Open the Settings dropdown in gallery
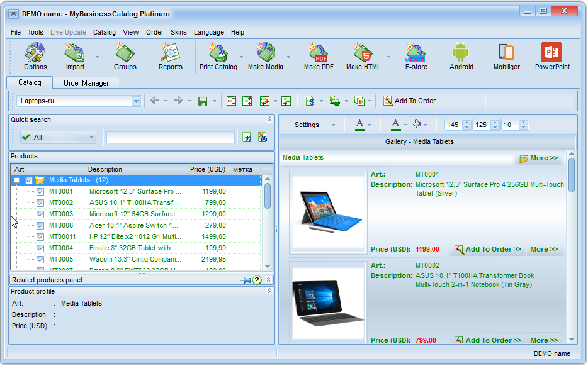 click(x=332, y=125)
